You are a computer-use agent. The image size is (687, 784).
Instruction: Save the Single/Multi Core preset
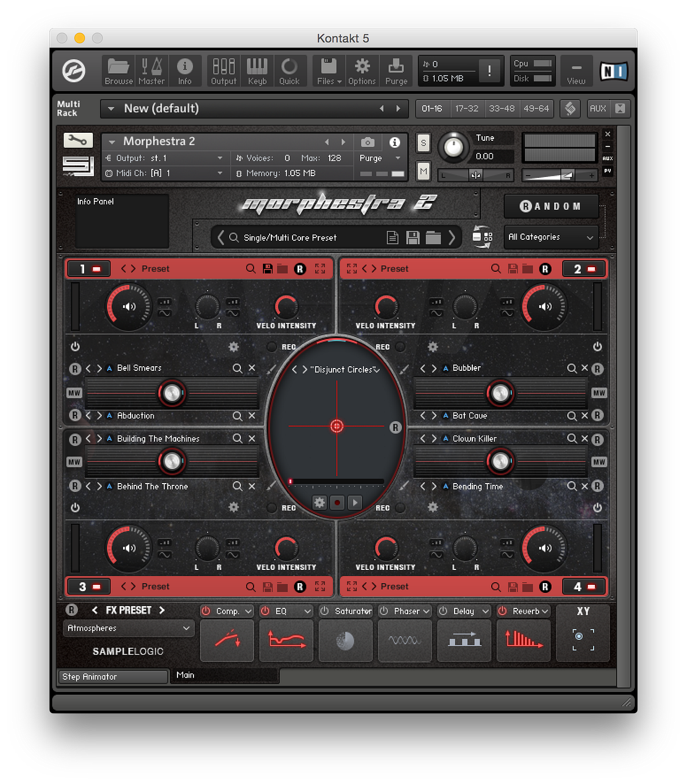(413, 237)
